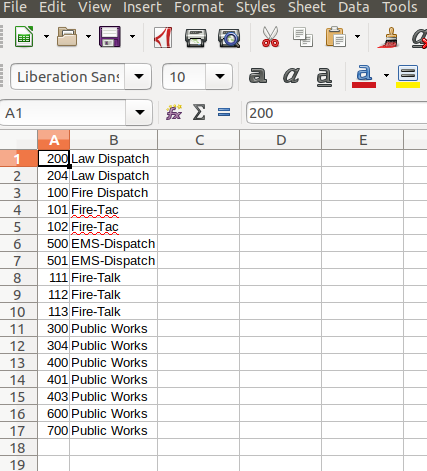Open the Format menu

point(199,7)
